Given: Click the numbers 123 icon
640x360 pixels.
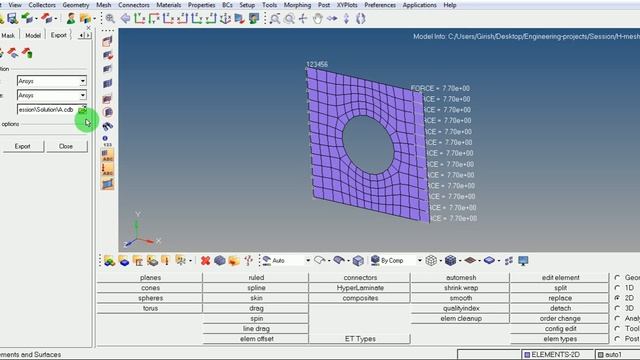Looking at the screenshot, I should point(107,141).
